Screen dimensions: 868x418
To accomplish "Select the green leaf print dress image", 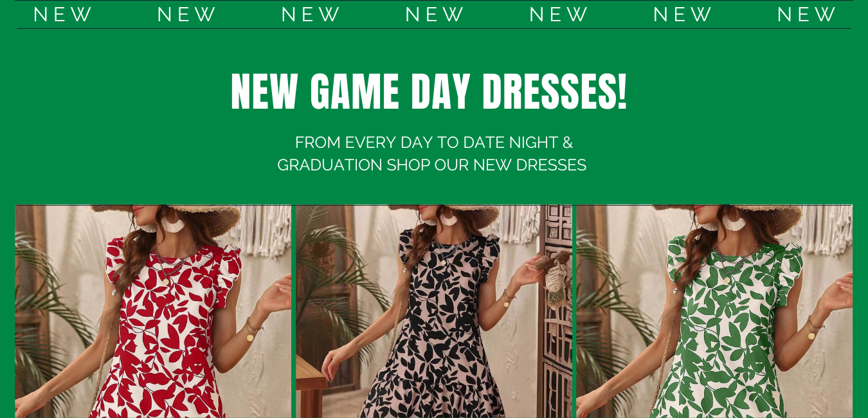I will [714, 311].
